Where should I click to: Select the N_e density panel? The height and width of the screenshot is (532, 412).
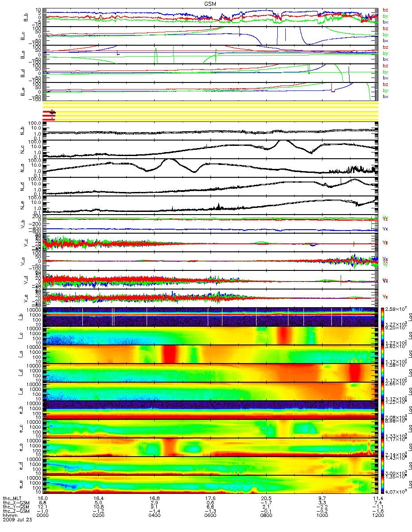click(x=210, y=205)
